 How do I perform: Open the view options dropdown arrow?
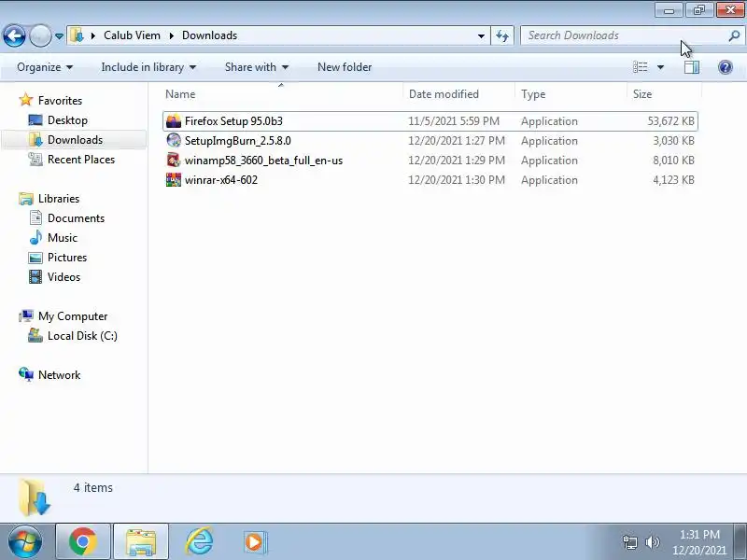660,67
